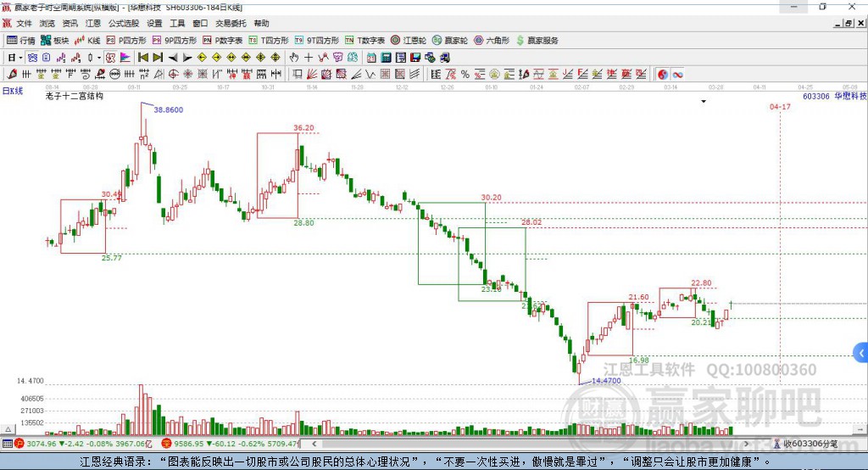Open the 帮助 menu
868x470 pixels.
click(261, 23)
